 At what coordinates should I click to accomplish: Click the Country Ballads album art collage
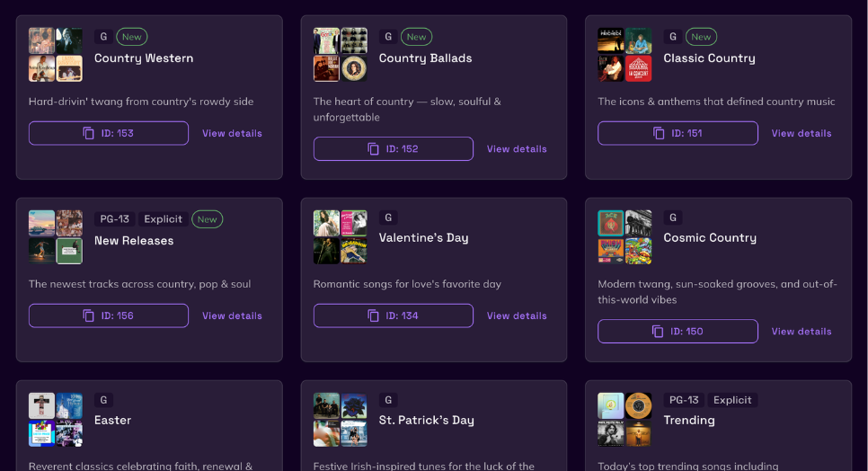pyautogui.click(x=341, y=55)
